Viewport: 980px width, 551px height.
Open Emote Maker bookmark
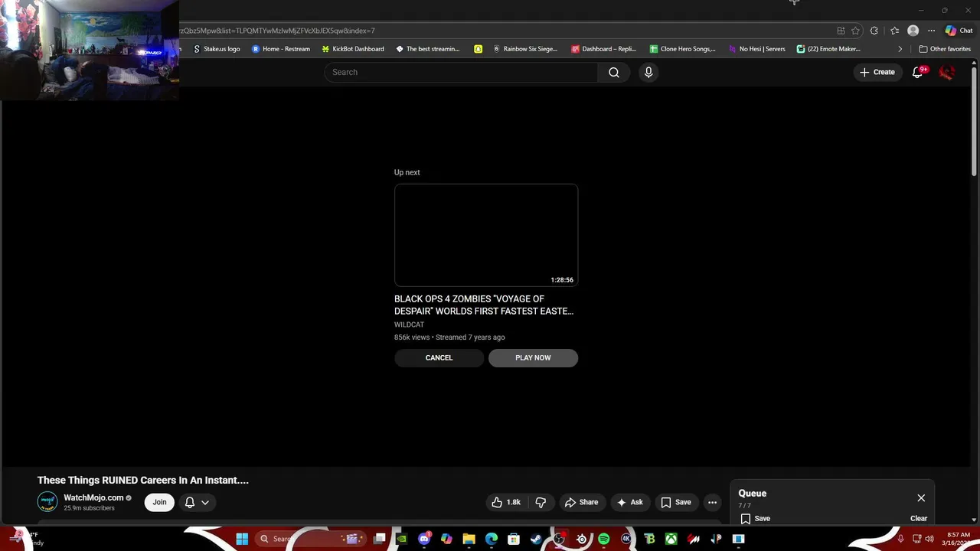click(828, 49)
